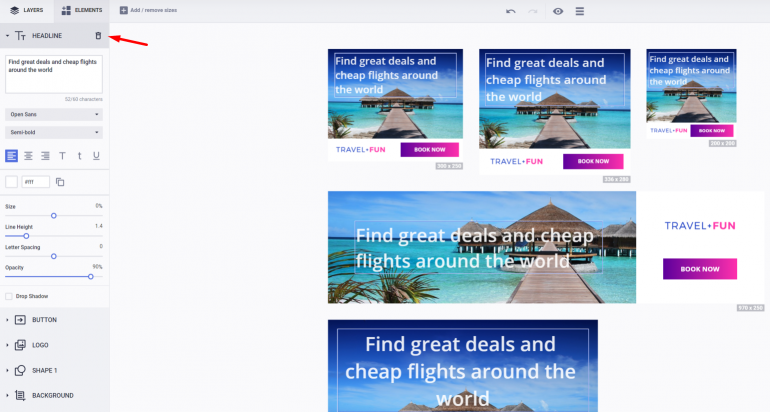Screen dimensions: 770x412
Task: Apply underline to headline text
Action: tap(96, 156)
